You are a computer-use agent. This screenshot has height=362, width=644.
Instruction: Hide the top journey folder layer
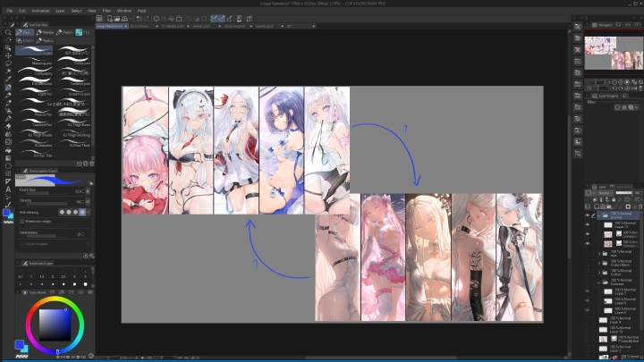click(588, 215)
